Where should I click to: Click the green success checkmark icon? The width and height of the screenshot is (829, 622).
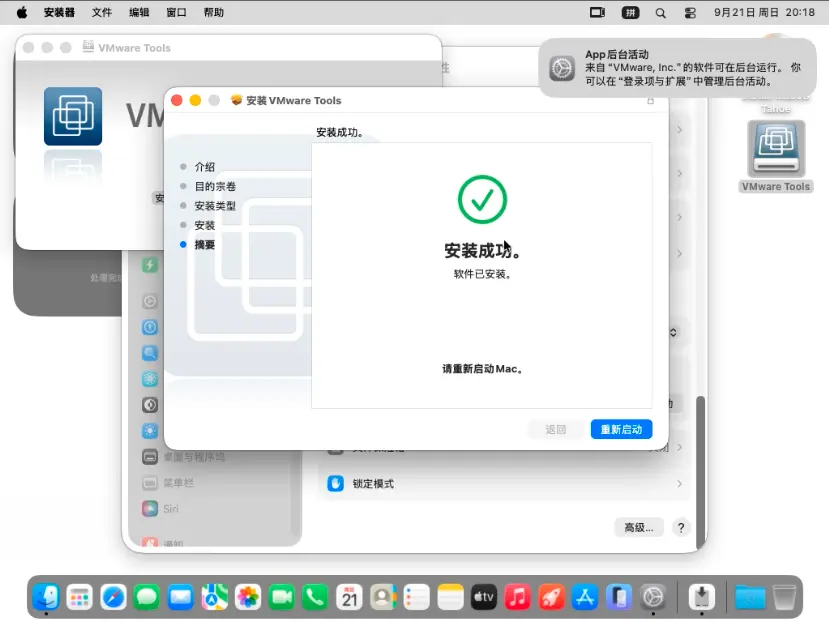click(482, 199)
